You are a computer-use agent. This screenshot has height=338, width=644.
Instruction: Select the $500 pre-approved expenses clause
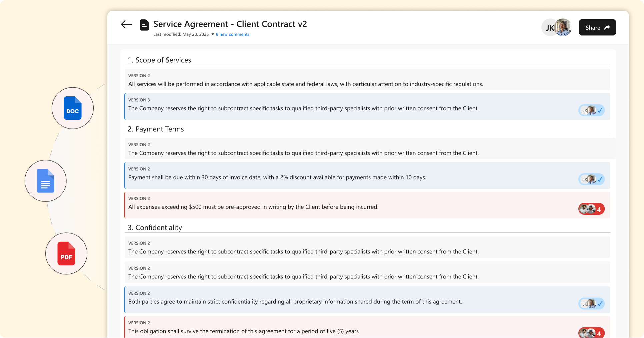click(x=367, y=205)
